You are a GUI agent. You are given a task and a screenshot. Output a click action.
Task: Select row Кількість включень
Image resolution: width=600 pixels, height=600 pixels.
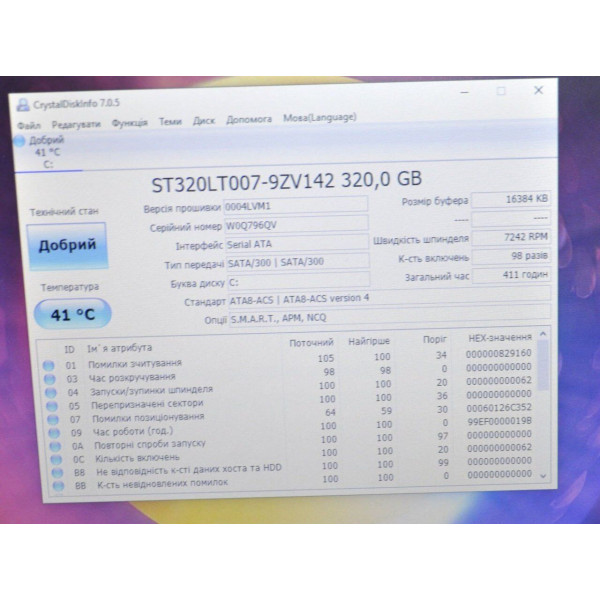click(292, 455)
